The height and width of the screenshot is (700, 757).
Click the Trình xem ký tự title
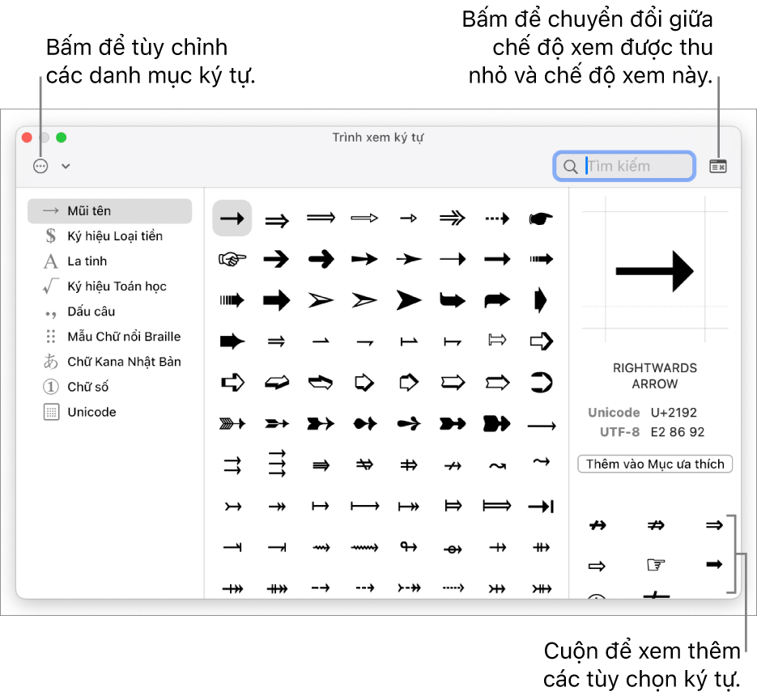tap(378, 138)
